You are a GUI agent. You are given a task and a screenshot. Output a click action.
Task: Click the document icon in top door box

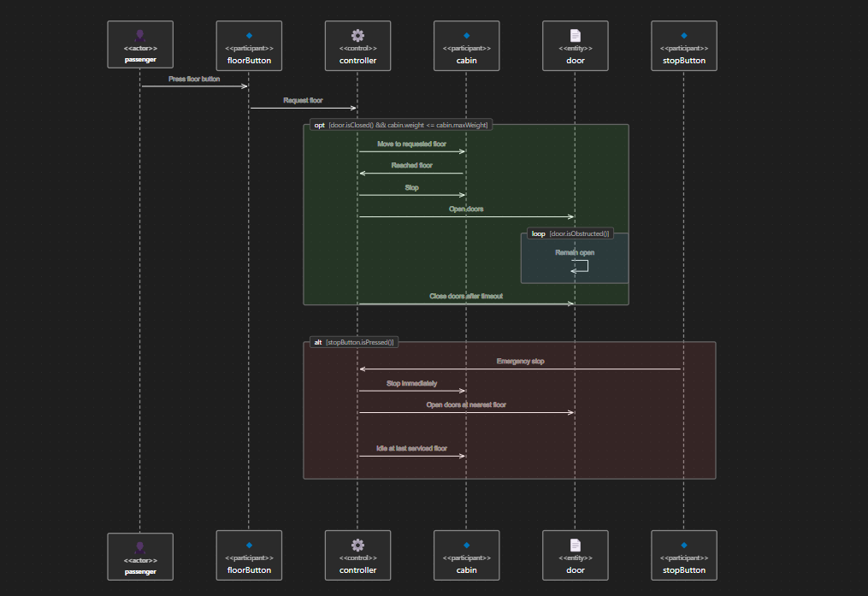coord(576,35)
